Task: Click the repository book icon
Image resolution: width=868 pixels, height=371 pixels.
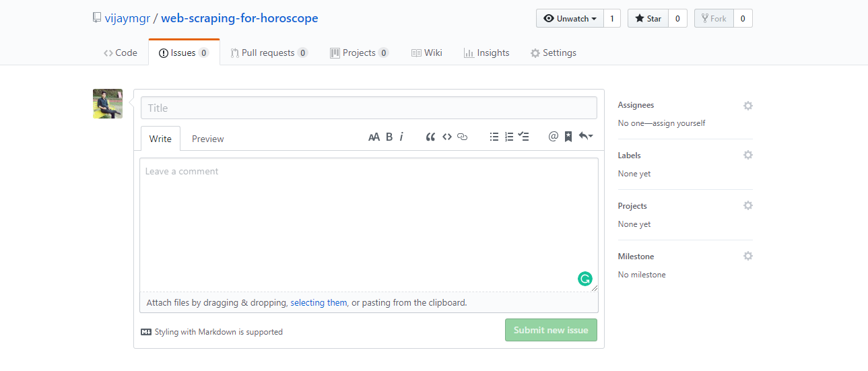Action: click(97, 18)
